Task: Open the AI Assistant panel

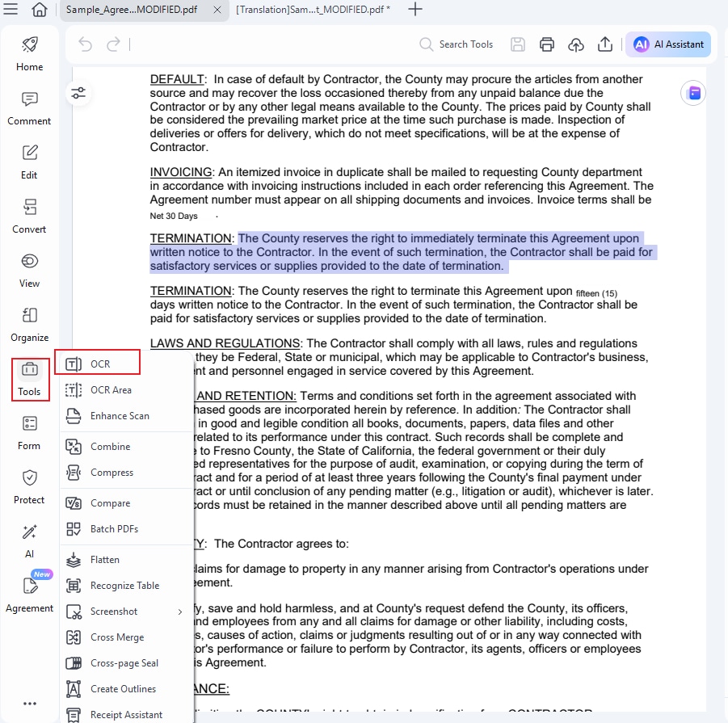Action: [x=668, y=44]
